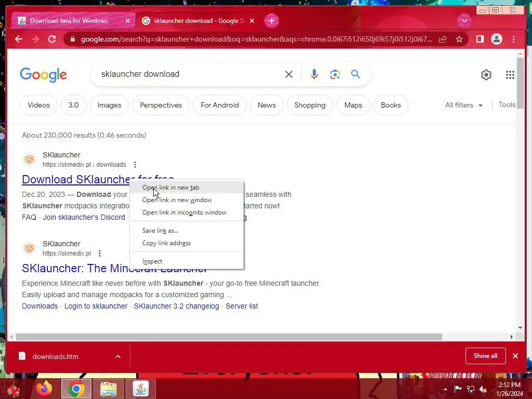
Task: Filter results by Shopping
Action: point(310,105)
